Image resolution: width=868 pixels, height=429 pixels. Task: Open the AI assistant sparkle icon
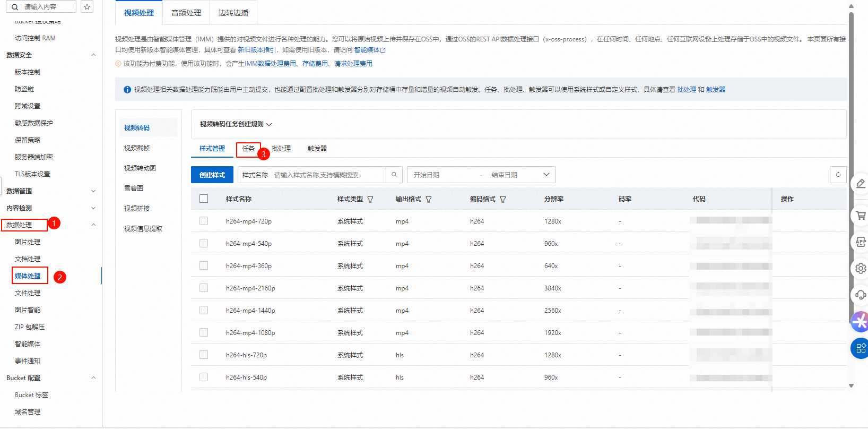tap(860, 321)
